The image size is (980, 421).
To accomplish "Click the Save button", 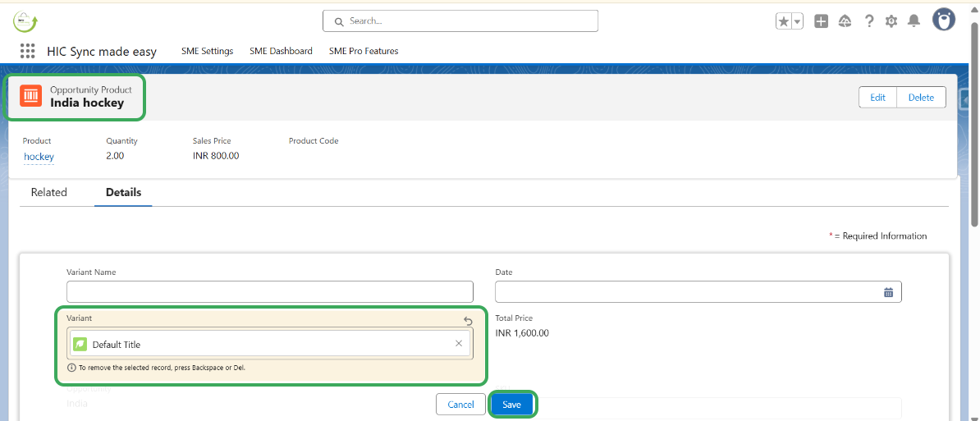I will pos(511,405).
